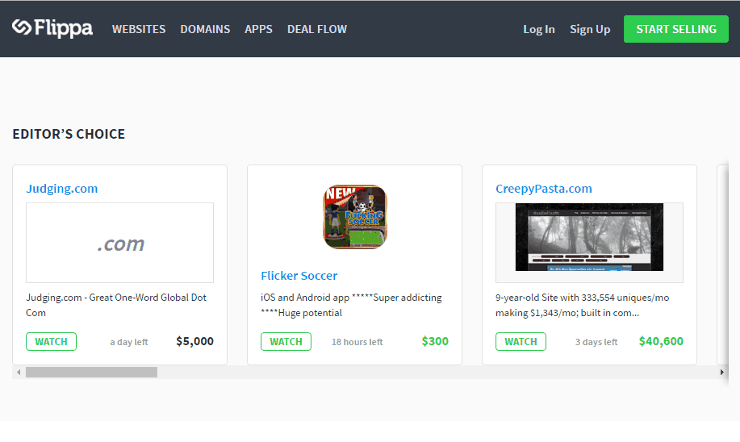Click the $5,000 price
This screenshot has width=740, height=442.
coord(195,341)
